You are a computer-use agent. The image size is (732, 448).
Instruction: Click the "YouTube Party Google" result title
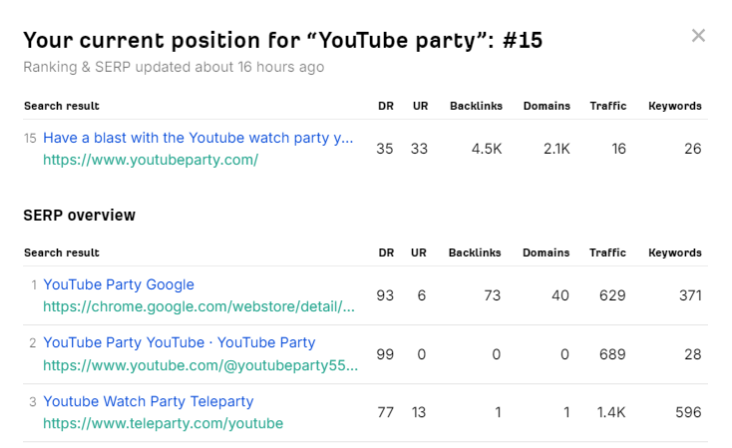[x=119, y=285]
